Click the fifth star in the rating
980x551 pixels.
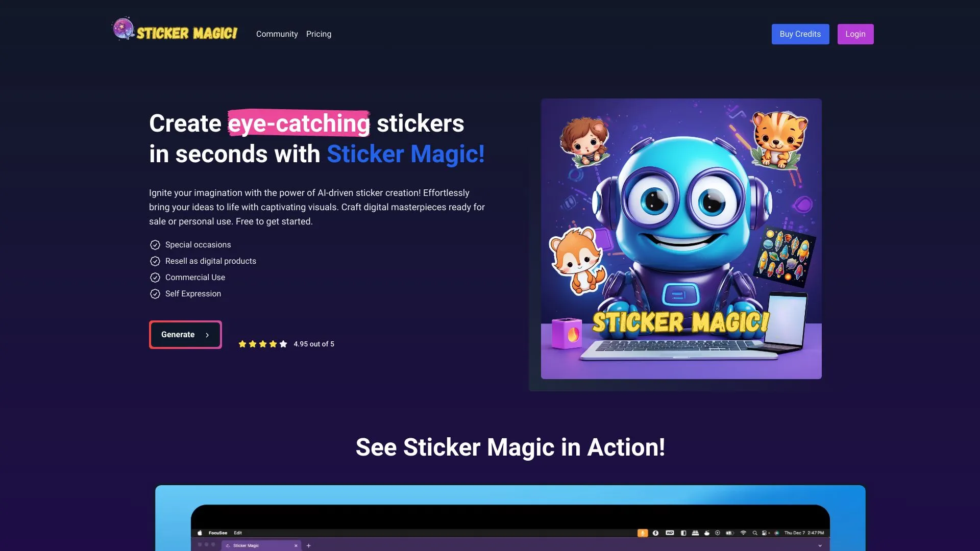pyautogui.click(x=283, y=344)
